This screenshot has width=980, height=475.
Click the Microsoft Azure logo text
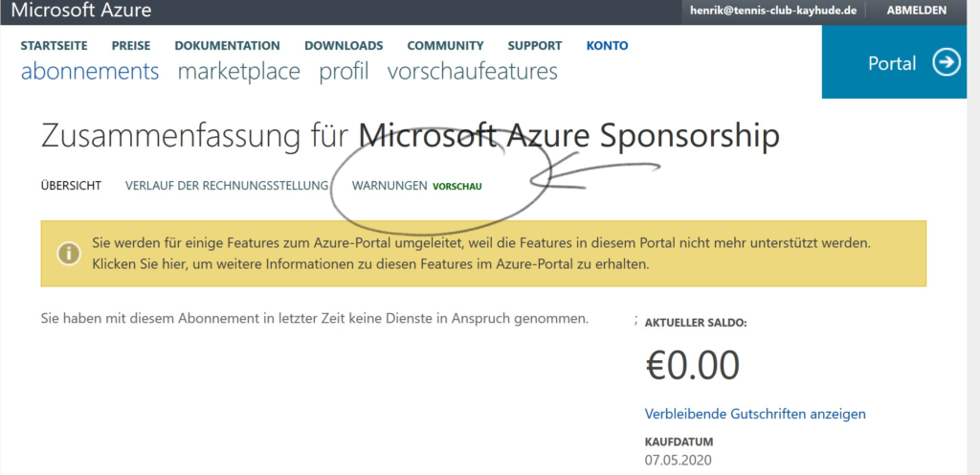click(x=81, y=11)
